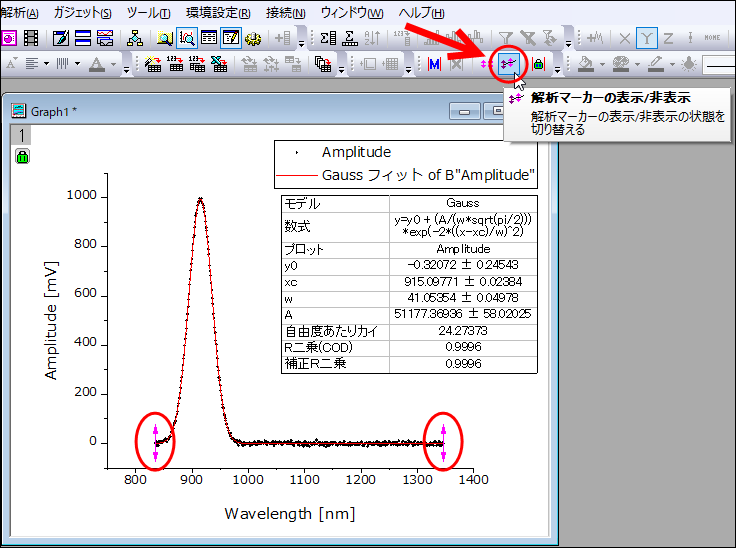Screen dimensions: 736x548
Task: Select the Gauss フィット legend entry
Action: pyautogui.click(x=406, y=175)
